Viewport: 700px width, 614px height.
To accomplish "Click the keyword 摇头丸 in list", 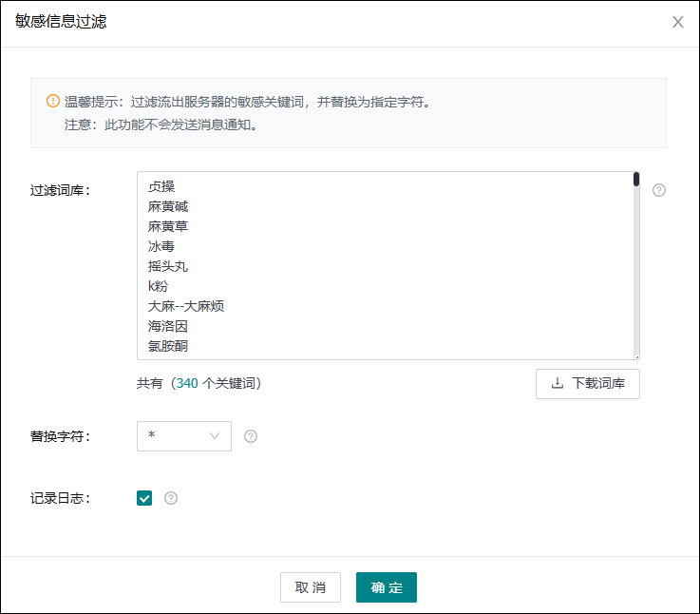I will pyautogui.click(x=168, y=266).
